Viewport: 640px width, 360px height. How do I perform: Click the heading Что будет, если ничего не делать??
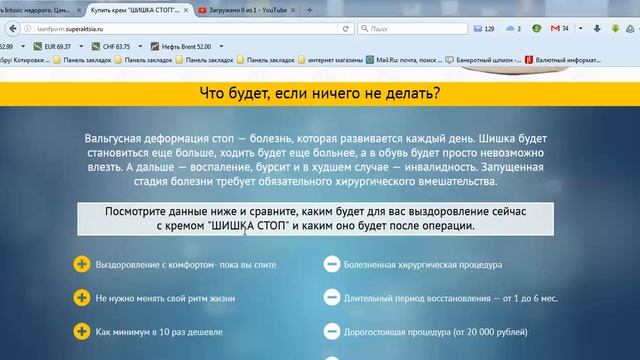pyautogui.click(x=320, y=93)
